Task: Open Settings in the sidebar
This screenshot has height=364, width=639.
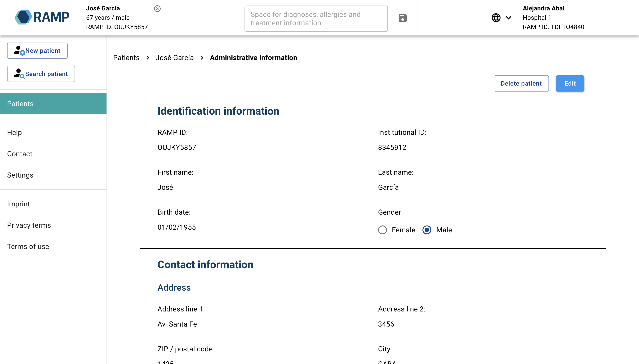Action: 20,175
